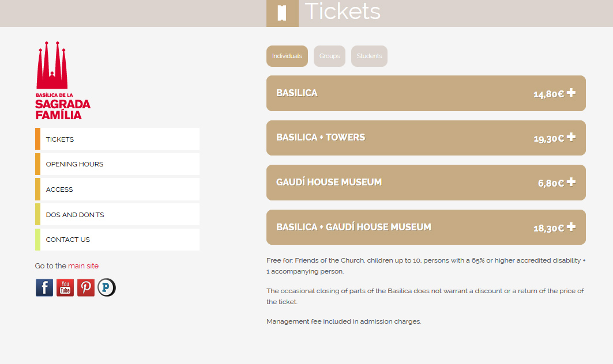Click the 18,30€ price
This screenshot has height=364, width=613.
(x=549, y=228)
